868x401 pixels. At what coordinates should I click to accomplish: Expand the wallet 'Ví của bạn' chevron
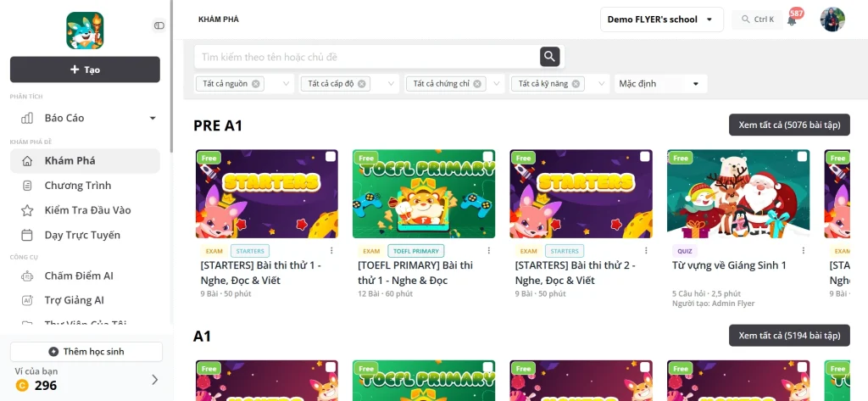[155, 380]
